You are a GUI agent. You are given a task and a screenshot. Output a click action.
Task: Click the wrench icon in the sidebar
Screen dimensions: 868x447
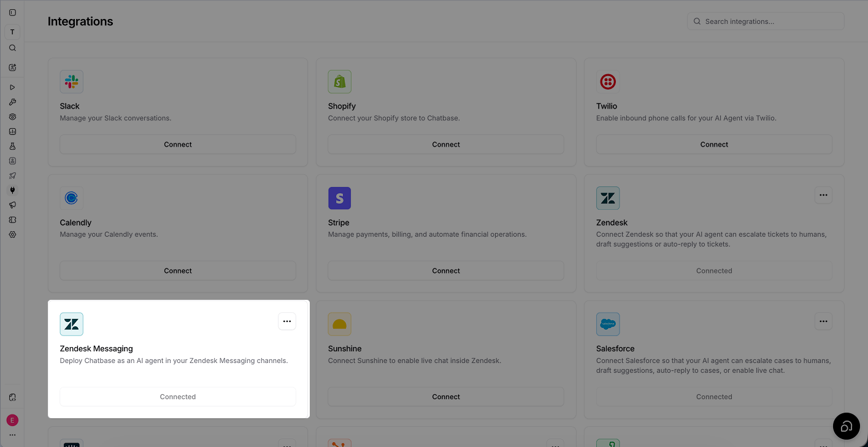point(12,102)
